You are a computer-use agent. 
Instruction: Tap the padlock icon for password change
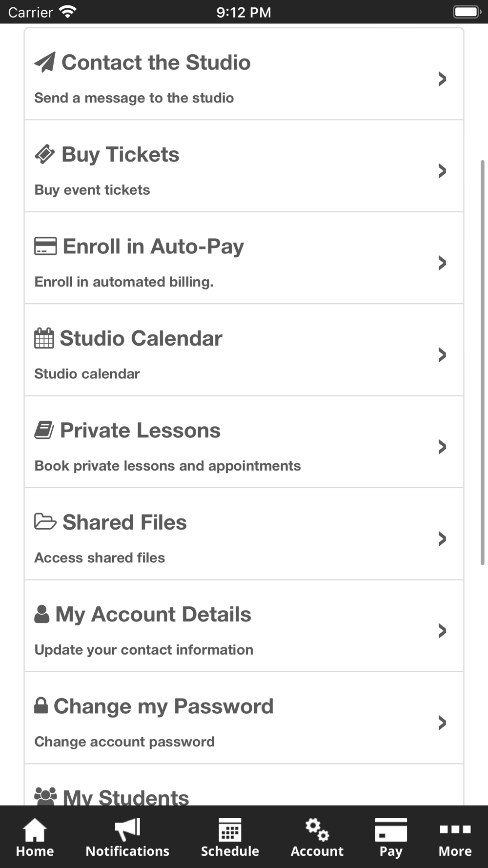[x=41, y=705]
